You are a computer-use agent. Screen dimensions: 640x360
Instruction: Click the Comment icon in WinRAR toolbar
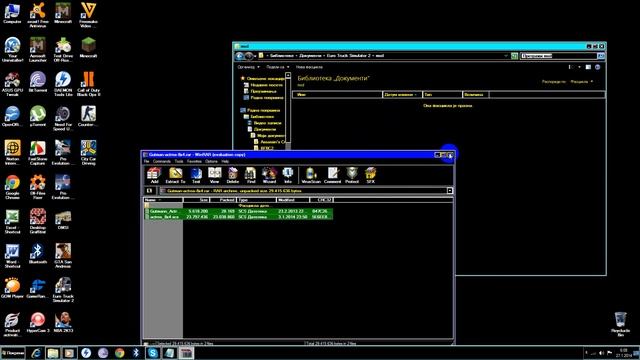(333, 175)
